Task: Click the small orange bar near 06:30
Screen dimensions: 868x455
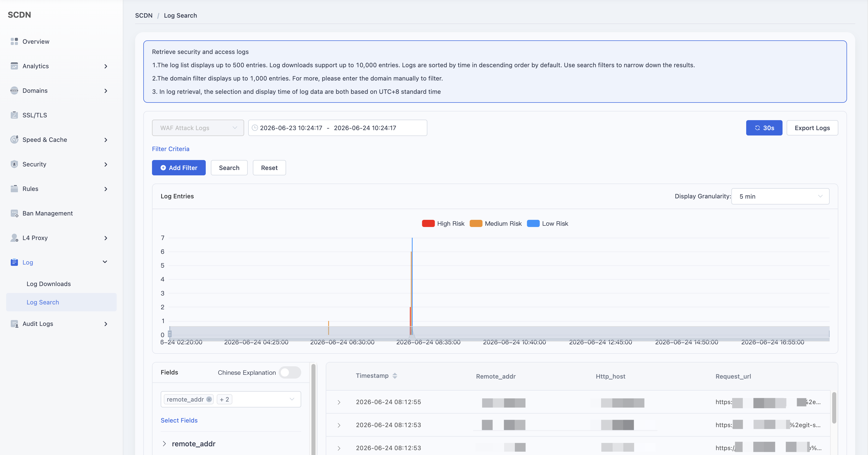Action: (329, 327)
